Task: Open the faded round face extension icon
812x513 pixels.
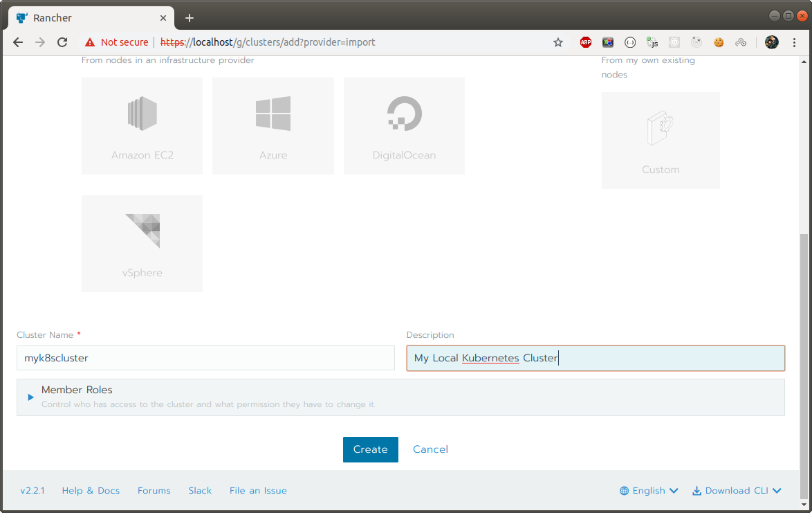Action: coord(696,42)
